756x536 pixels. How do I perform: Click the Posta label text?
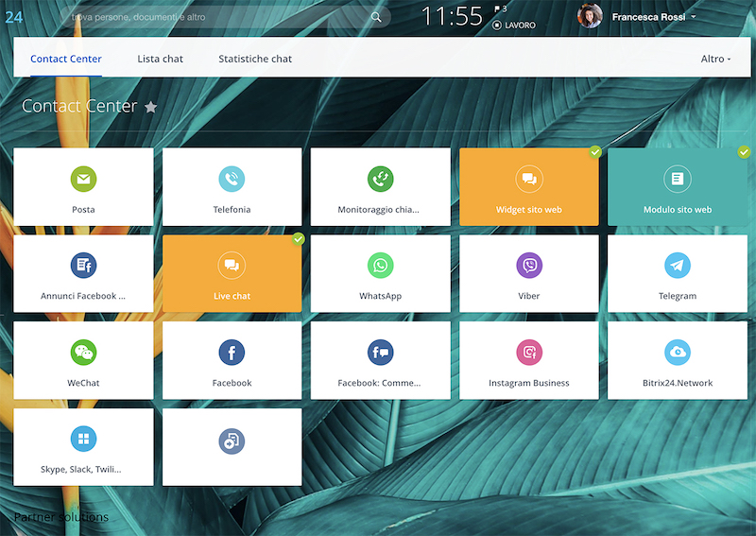click(x=83, y=209)
